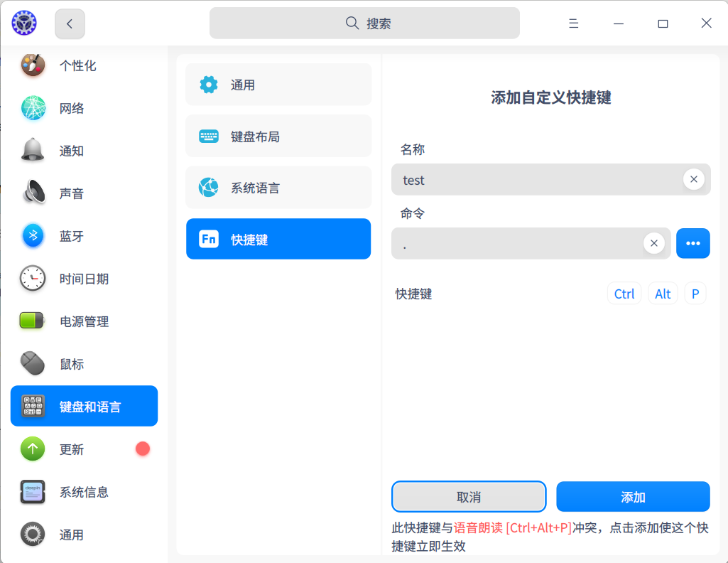
Task: Open the 系统信息 system info icon
Action: coord(33,492)
